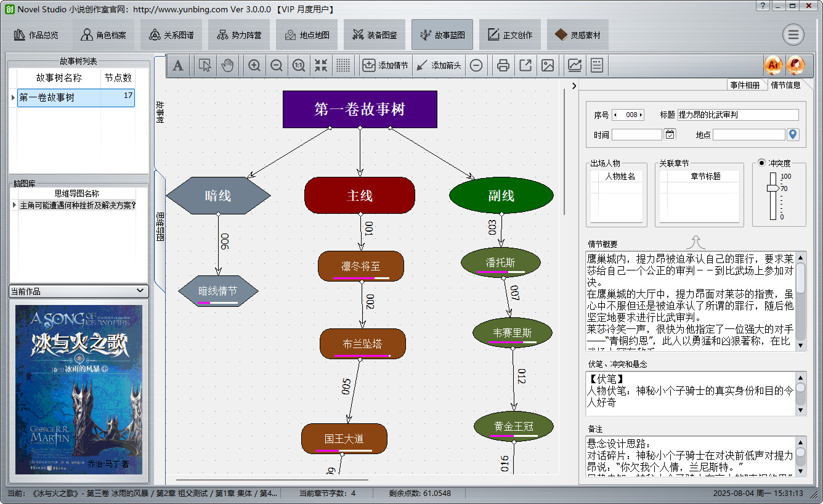Click the 添加情节 button
The height and width of the screenshot is (504, 823).
pos(385,65)
